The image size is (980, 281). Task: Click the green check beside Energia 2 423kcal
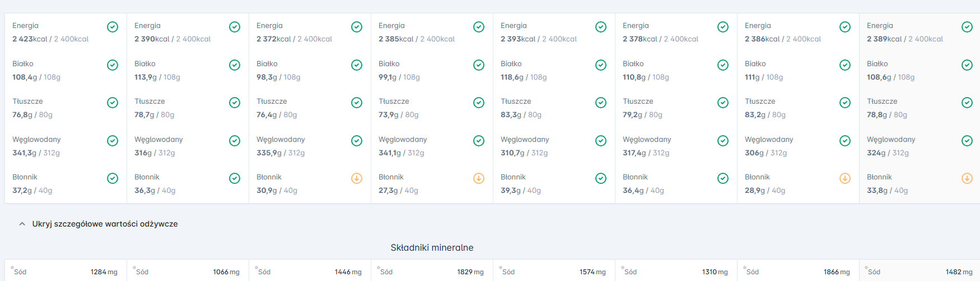[x=113, y=27]
